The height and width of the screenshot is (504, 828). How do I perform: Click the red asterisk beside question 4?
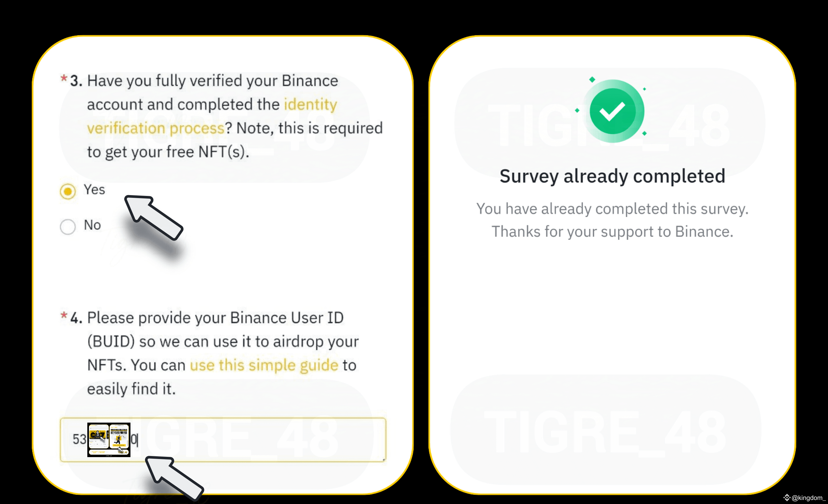(x=64, y=316)
